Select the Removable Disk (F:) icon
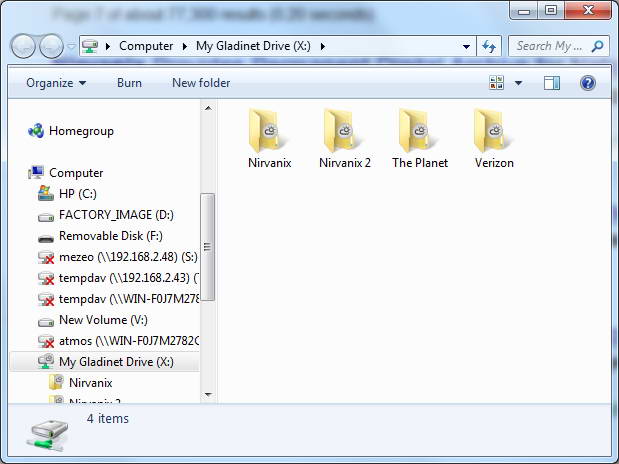The width and height of the screenshot is (619, 464). [x=46, y=238]
